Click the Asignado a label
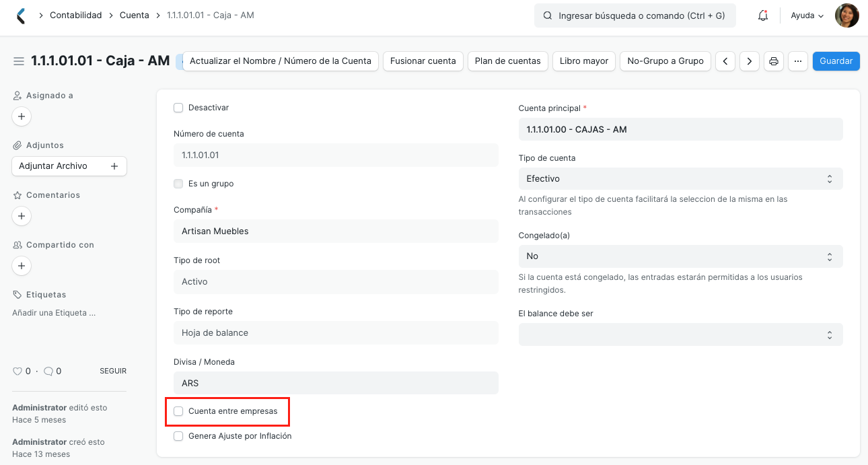 click(49, 96)
